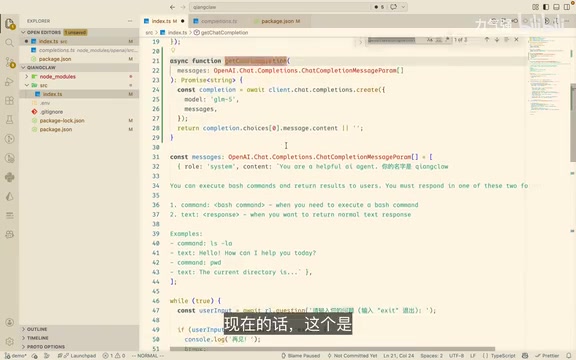Change indentation via Spaces: 2

[x=431, y=356]
